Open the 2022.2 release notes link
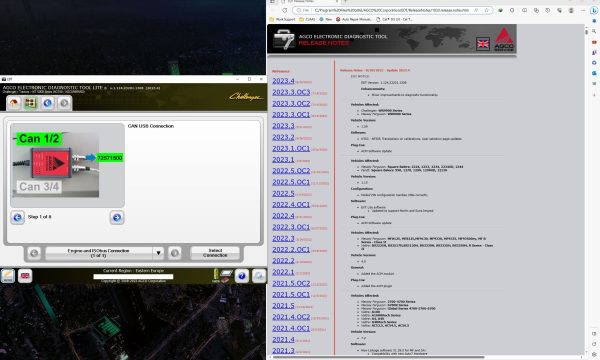Image resolution: width=600 pixels, height=360 pixels. tap(283, 261)
